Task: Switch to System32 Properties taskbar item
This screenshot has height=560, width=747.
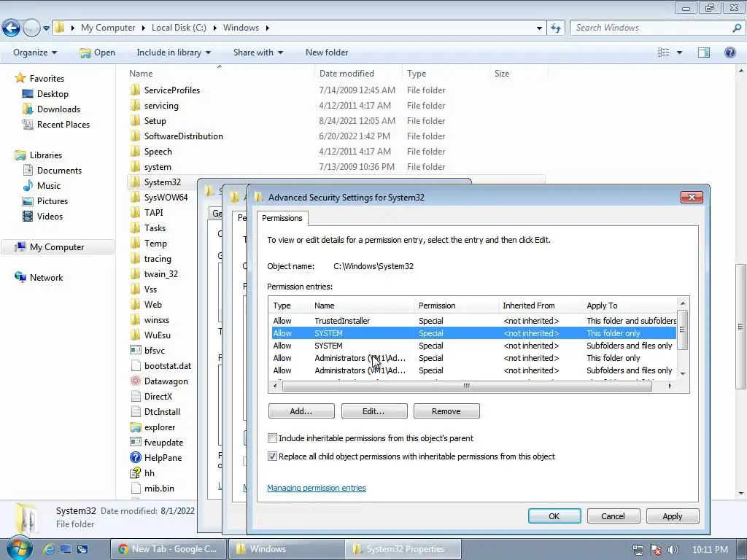Action: (404, 549)
